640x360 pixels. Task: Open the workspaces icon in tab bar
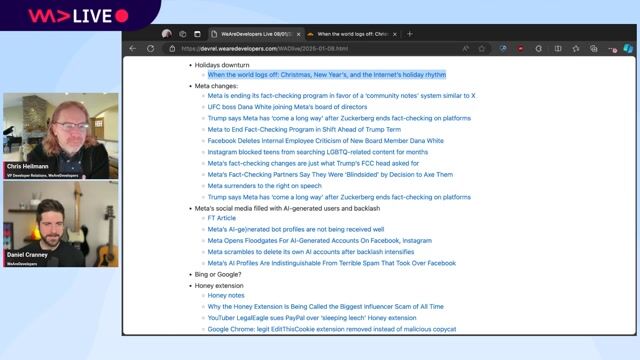pyautogui.click(x=182, y=34)
